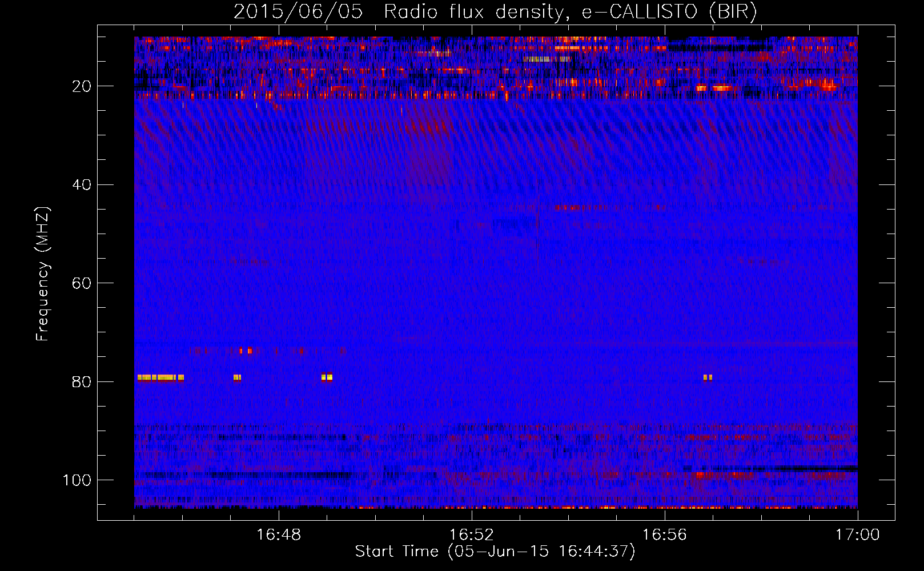Click the yellow burst at 80 MHz near 16:57
Viewport: 924px width, 571px height.
click(x=708, y=377)
